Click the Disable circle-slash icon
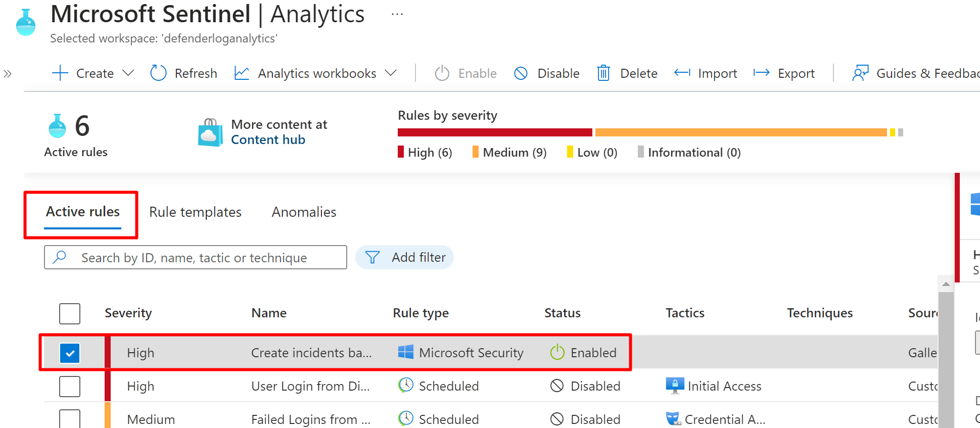This screenshot has width=980, height=428. pos(521,73)
